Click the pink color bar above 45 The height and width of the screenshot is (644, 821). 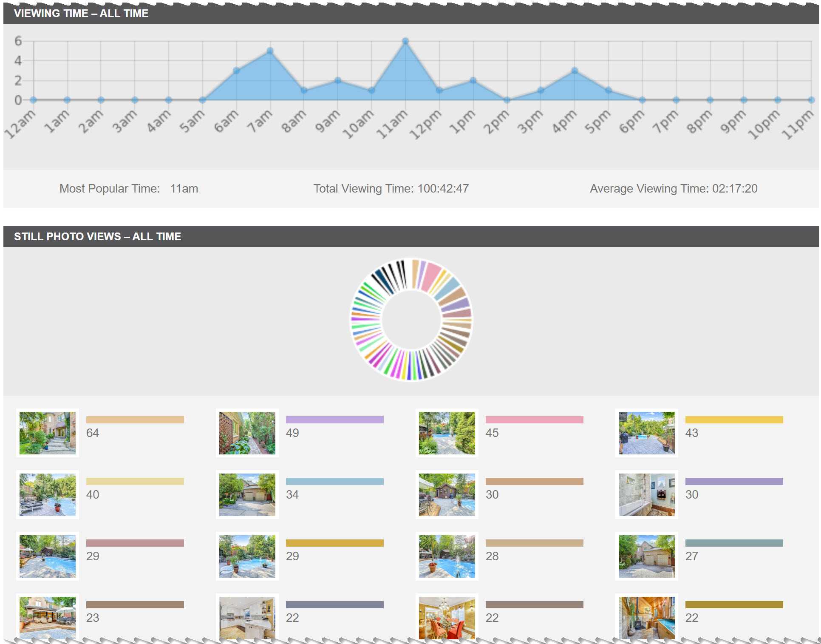pos(535,420)
